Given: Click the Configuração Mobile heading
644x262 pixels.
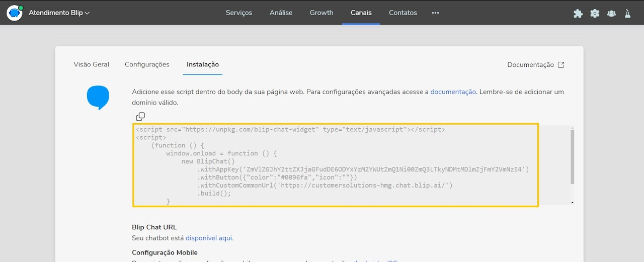Looking at the screenshot, I should 165,252.
